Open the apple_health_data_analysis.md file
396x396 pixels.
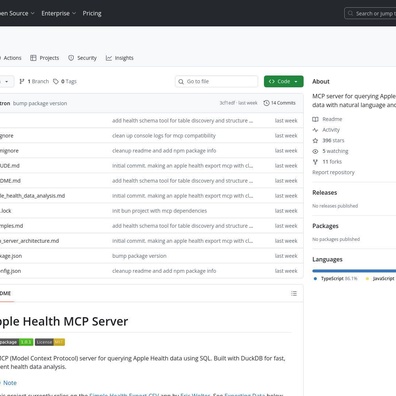32,196
